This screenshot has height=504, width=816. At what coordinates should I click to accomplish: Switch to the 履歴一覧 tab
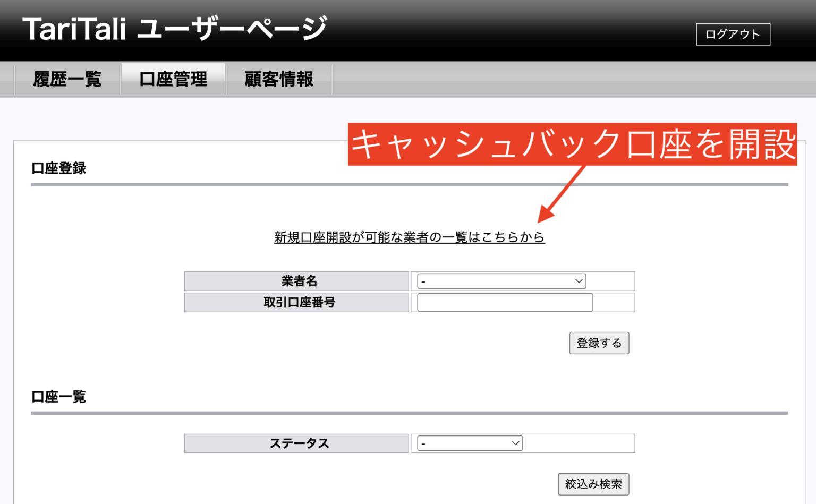67,79
